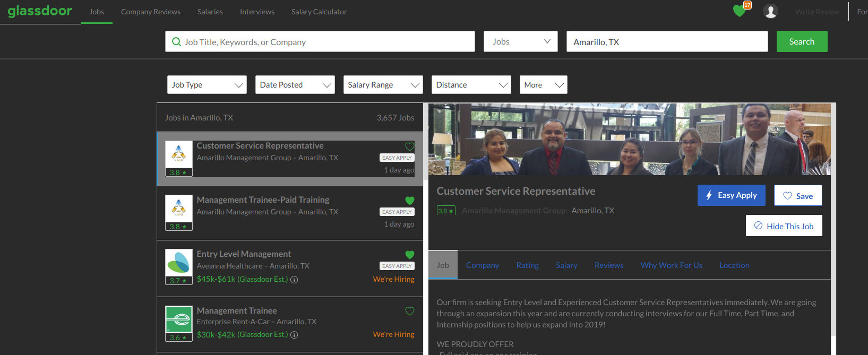Open Enterprise Management Trainee listing title

[237, 310]
